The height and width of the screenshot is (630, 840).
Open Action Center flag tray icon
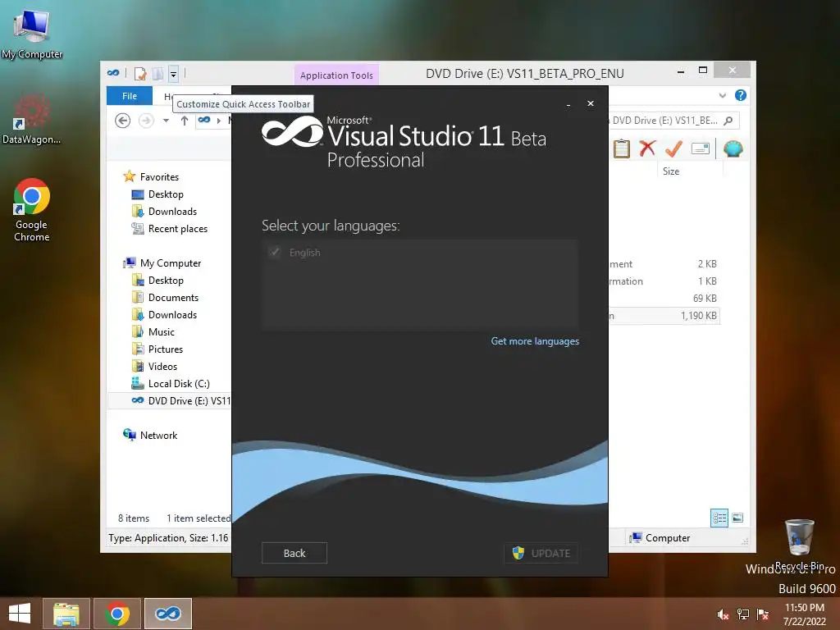(763, 614)
